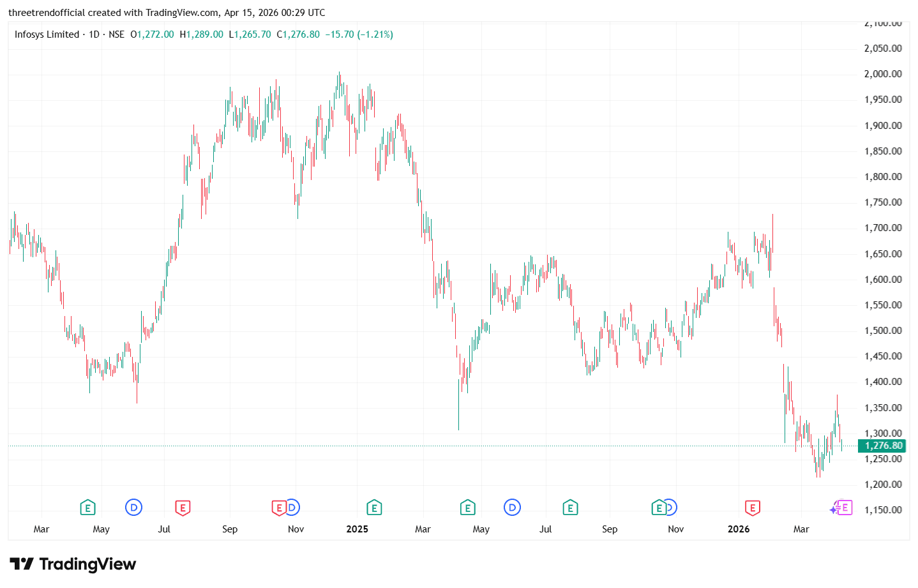918x588 pixels.
Task: Click the 1,150.00 price axis label
Action: click(883, 510)
